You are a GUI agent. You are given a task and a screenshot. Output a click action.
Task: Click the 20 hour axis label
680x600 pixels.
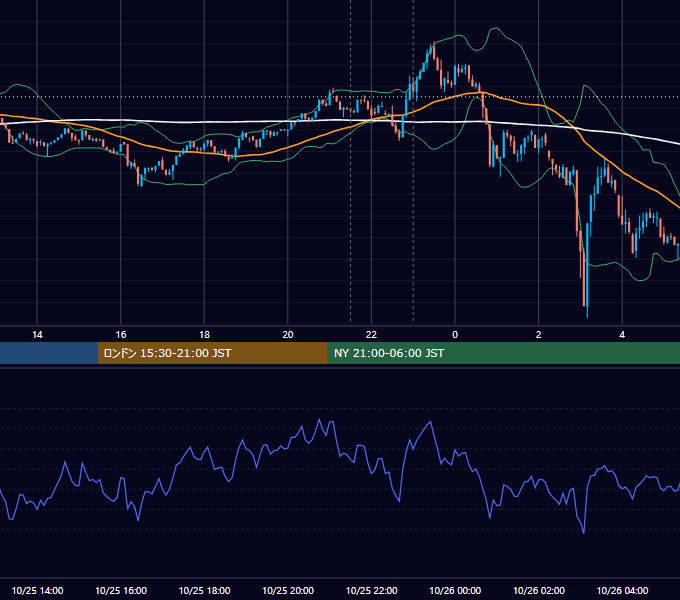pos(288,335)
